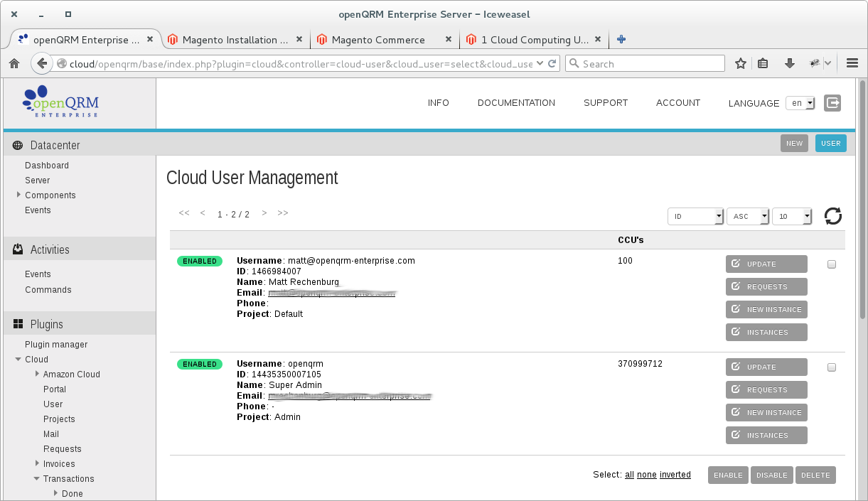Open the ASC sort-order dropdown
This screenshot has height=501, width=868.
coord(748,216)
